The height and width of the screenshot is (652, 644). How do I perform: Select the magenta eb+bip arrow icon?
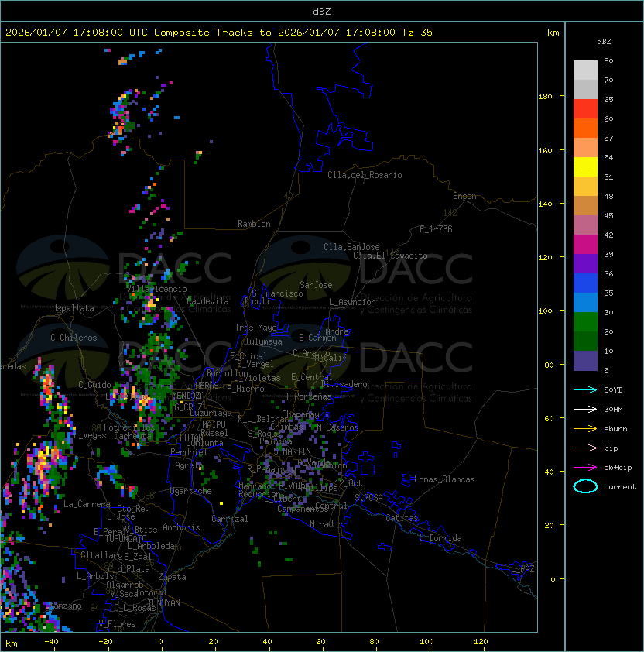585,467
